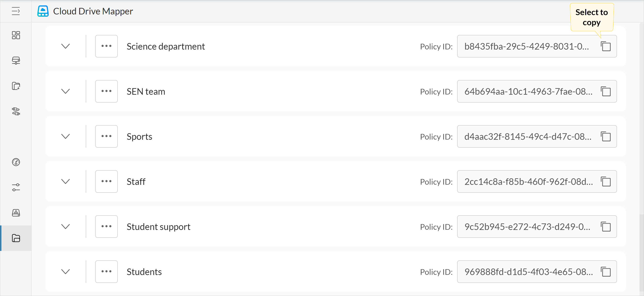Click the Cloud Drive Mapper logo
This screenshot has width=644, height=296.
tap(43, 11)
